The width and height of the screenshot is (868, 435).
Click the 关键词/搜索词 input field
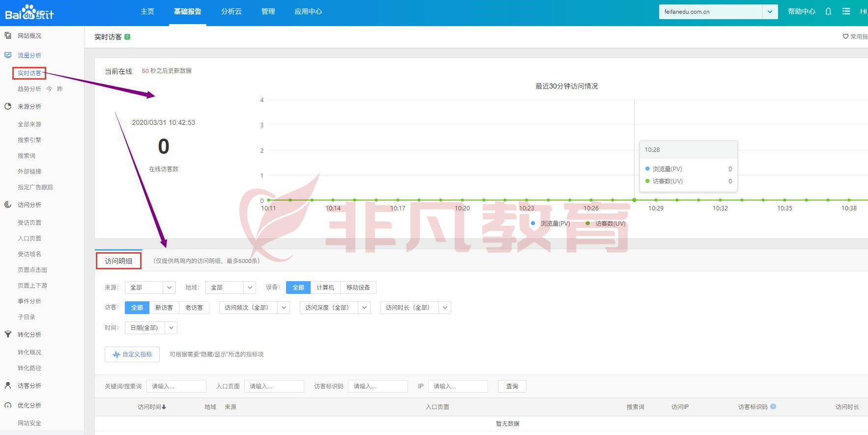coord(176,386)
